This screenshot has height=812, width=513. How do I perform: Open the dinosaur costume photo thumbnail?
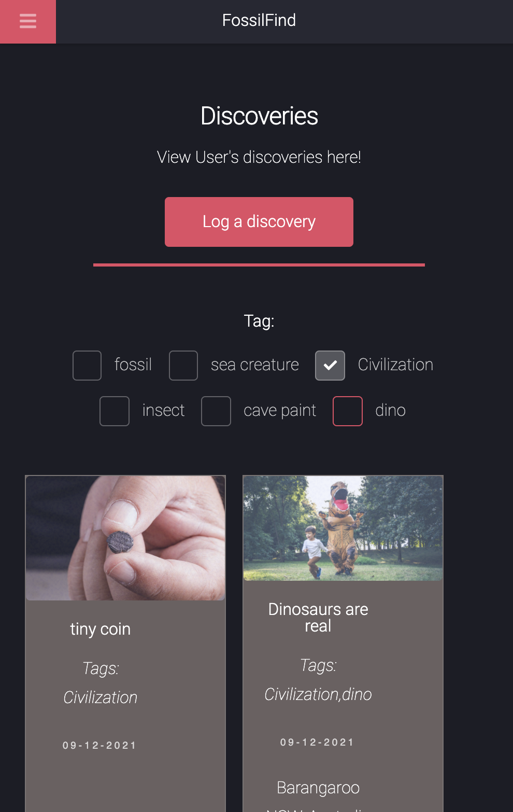click(343, 528)
